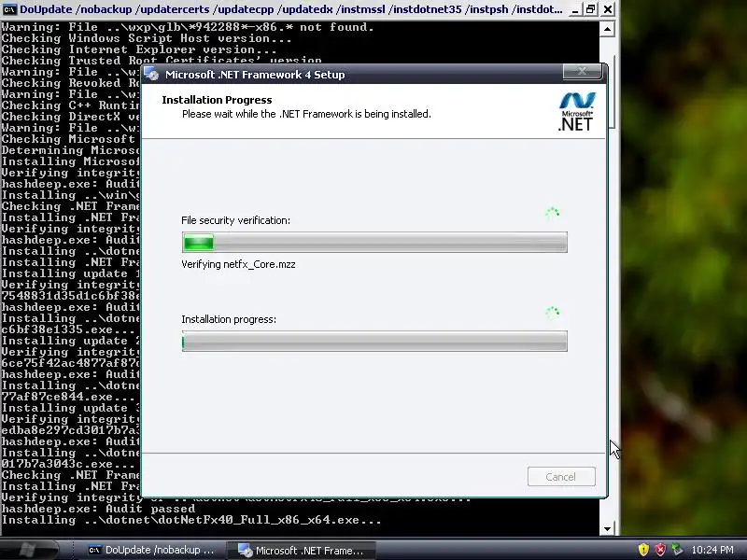747x560 pixels.
Task: Click the DoUpdate console window title text
Action: click(x=291, y=9)
